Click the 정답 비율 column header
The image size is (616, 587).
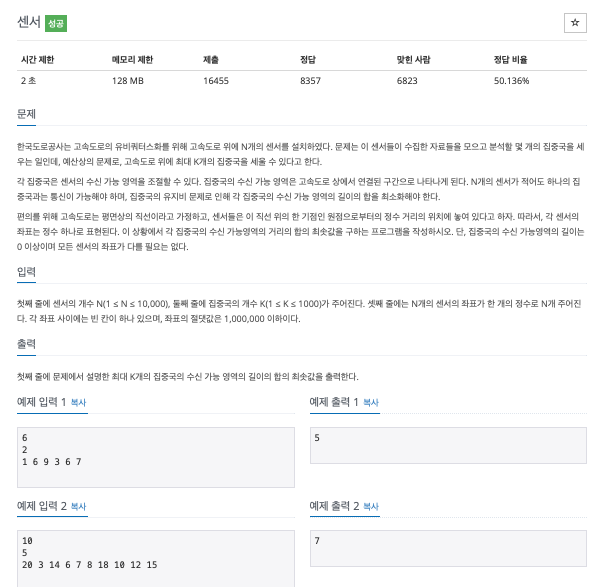[x=510, y=60]
